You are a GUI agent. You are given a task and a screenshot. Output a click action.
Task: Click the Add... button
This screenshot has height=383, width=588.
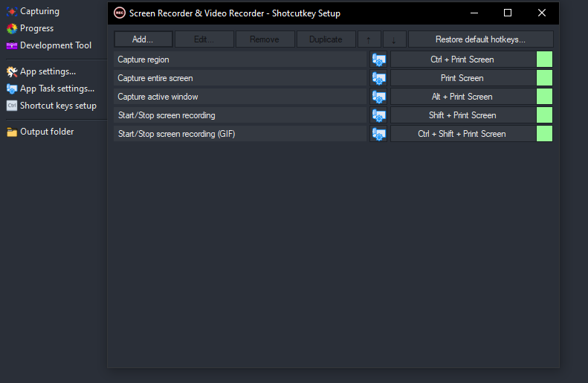143,39
